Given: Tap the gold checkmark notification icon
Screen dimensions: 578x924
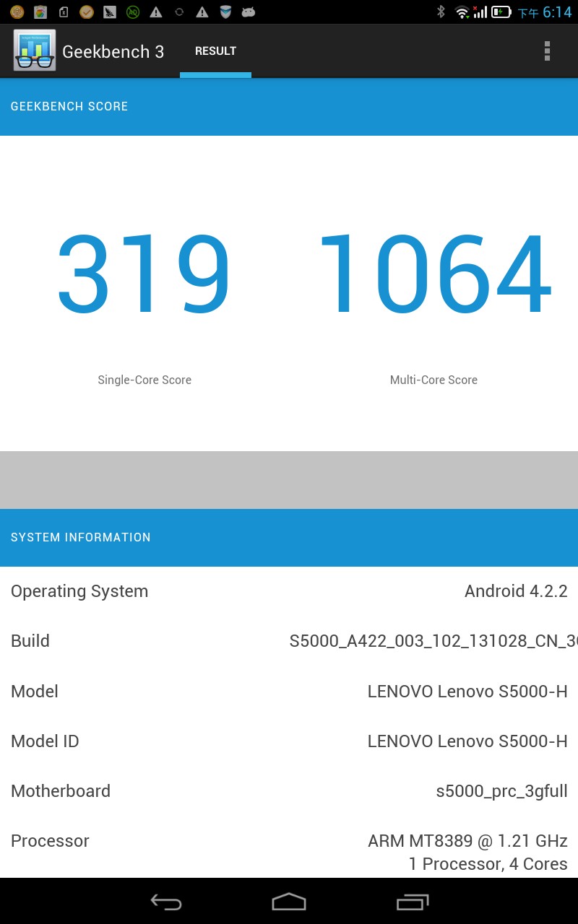Looking at the screenshot, I should (x=87, y=12).
